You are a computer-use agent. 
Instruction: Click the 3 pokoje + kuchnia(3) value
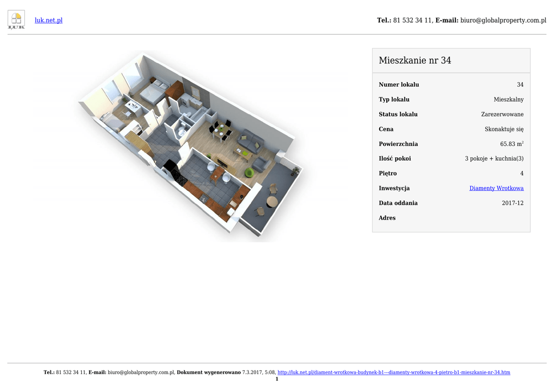[494, 159]
